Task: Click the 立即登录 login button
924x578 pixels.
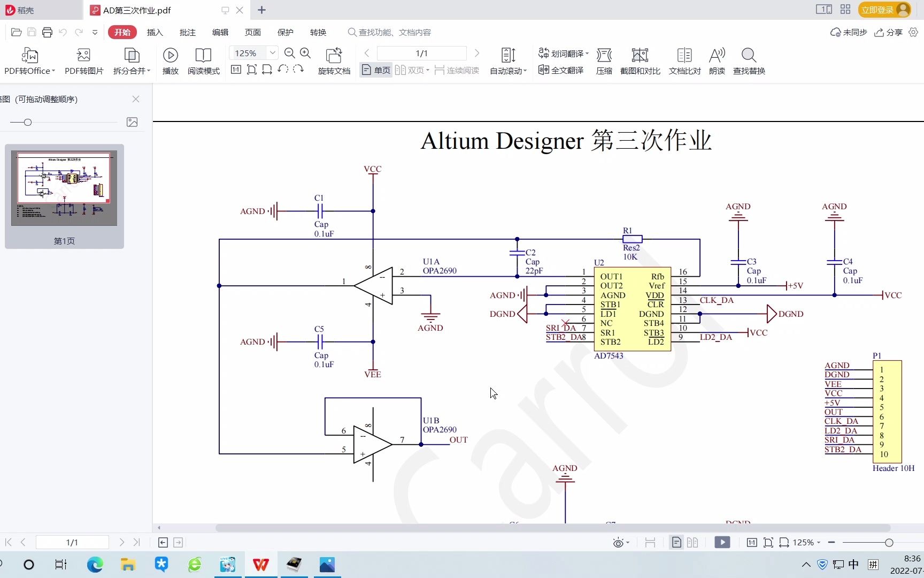Action: tap(884, 10)
